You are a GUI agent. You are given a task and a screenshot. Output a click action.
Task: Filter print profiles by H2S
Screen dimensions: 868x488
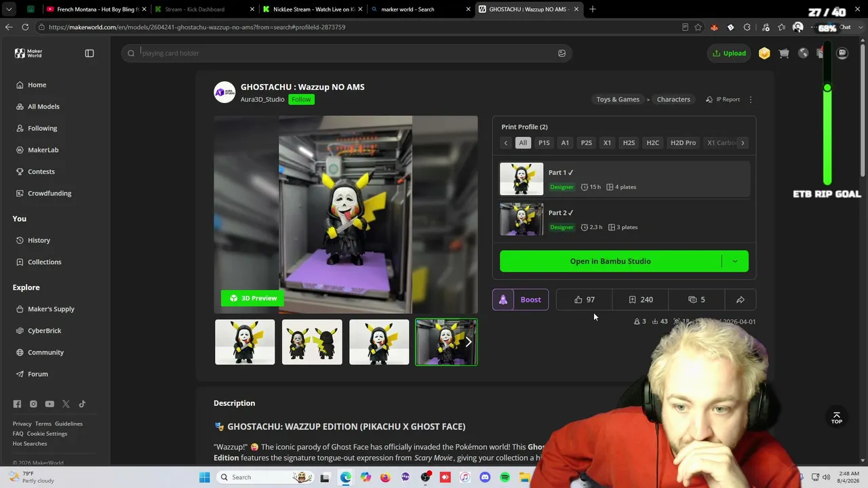click(x=629, y=143)
